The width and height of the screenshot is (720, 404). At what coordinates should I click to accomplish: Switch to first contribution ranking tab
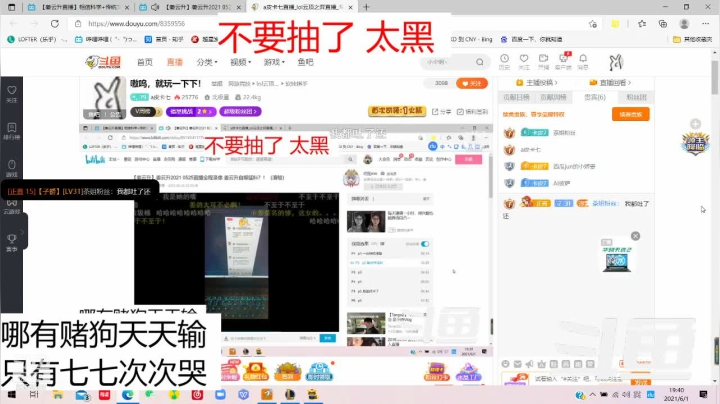point(517,97)
